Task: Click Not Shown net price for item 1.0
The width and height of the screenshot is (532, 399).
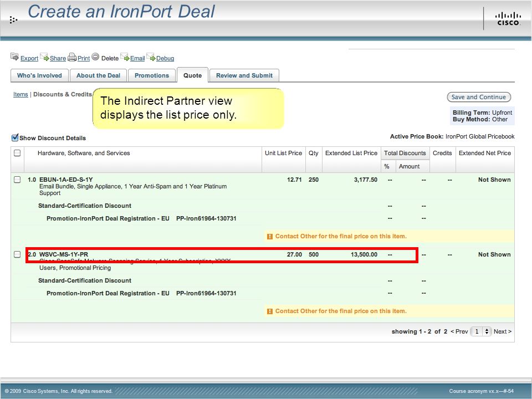Action: pos(494,180)
